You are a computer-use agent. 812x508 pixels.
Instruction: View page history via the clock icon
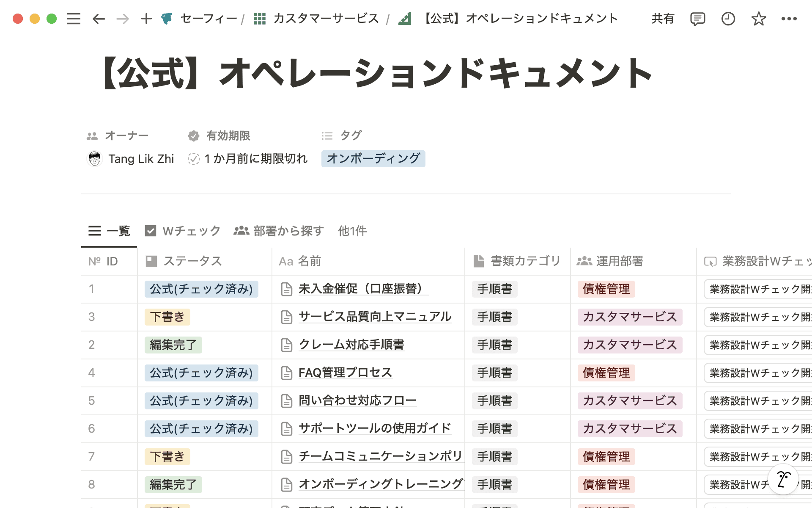728,19
